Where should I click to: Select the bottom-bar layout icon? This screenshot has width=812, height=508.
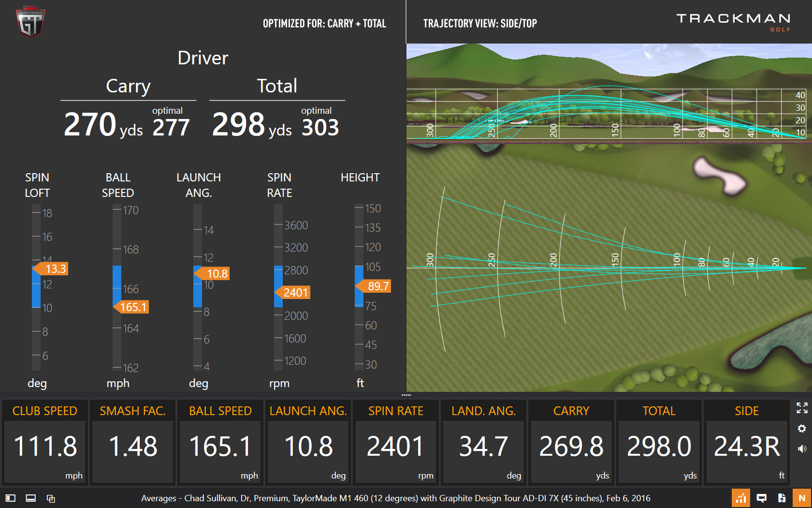[x=30, y=498]
